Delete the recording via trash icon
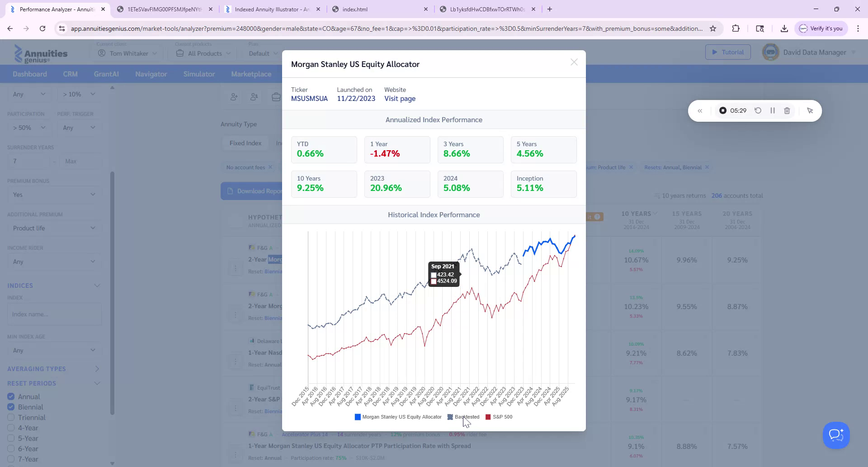Screen dimensions: 868x467 point(787,111)
